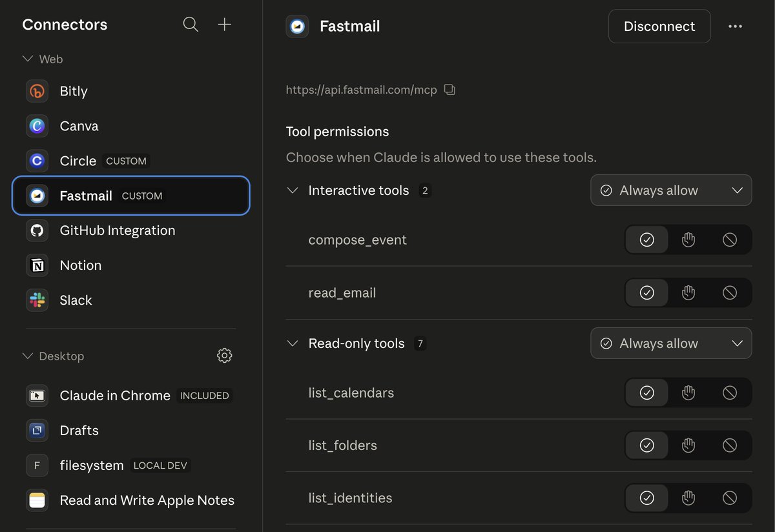Open Read-only tools Always allow dropdown

point(671,343)
